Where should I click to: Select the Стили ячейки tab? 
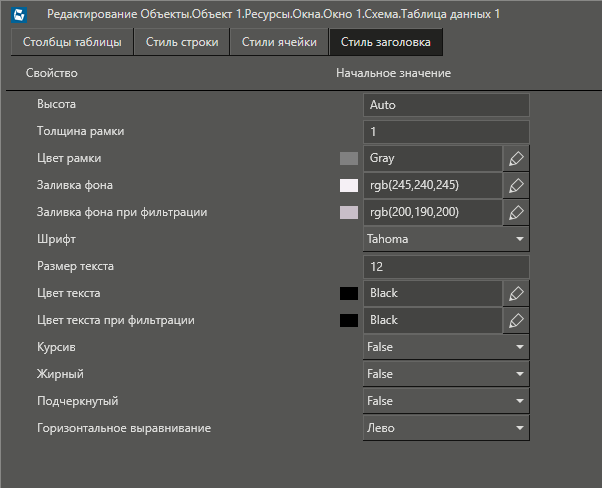[x=280, y=43]
